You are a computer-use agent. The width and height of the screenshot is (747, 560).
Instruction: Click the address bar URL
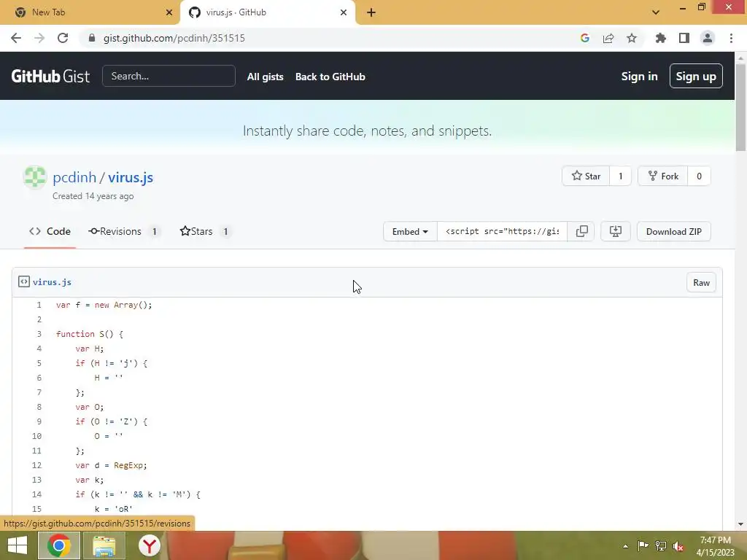pyautogui.click(x=174, y=38)
